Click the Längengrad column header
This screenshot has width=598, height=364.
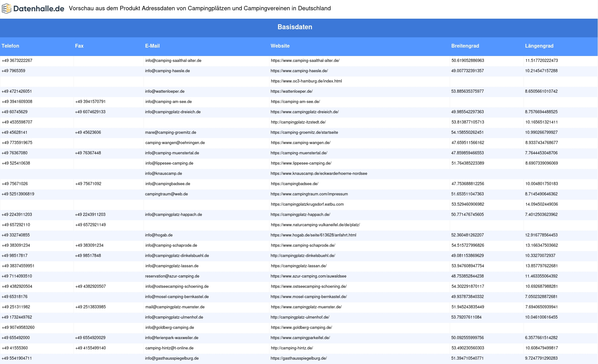(x=539, y=46)
